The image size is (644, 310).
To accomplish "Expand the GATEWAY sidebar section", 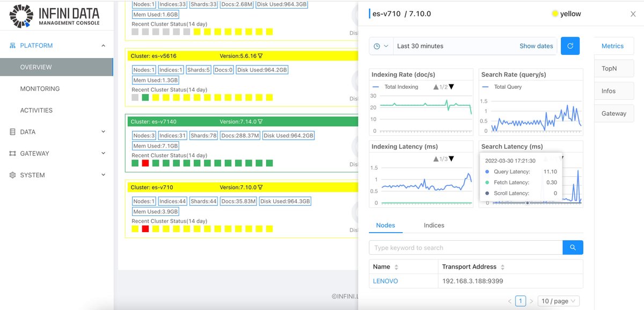I will [104, 154].
